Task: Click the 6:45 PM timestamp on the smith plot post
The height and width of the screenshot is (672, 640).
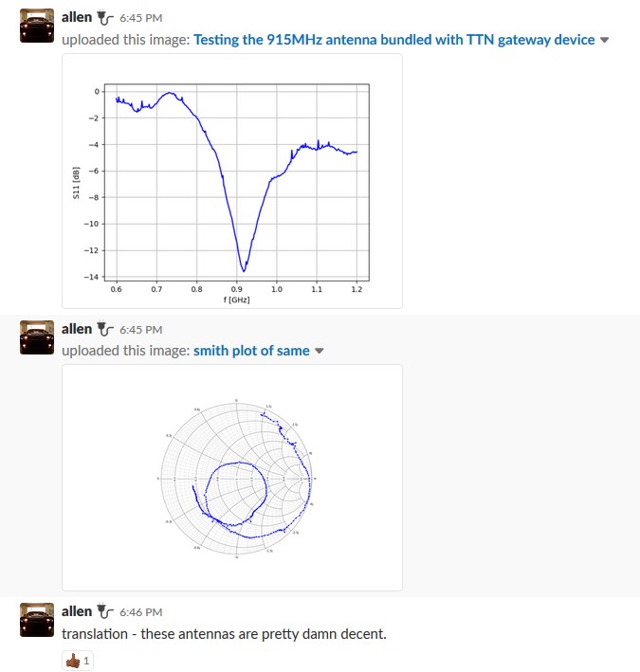Action: coord(141,330)
